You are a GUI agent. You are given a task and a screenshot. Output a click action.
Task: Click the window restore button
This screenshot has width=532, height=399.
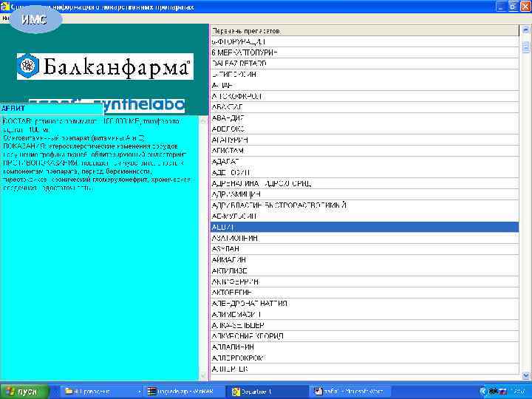pyautogui.click(x=513, y=7)
